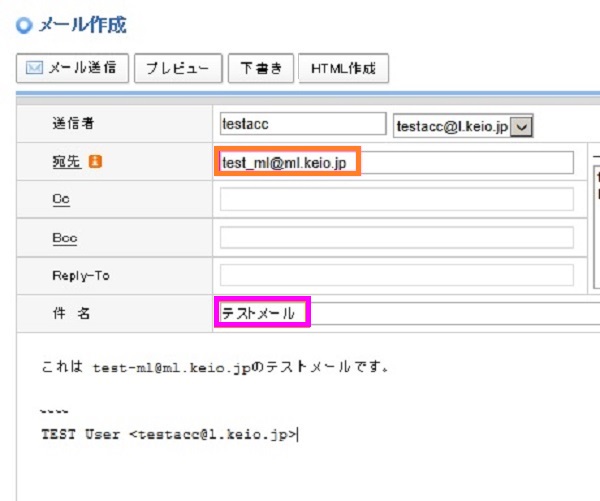Screen dimensions: 600x501
Task: Click the 宛先 field containing test_ml@ml.keio.jp
Action: click(x=395, y=162)
